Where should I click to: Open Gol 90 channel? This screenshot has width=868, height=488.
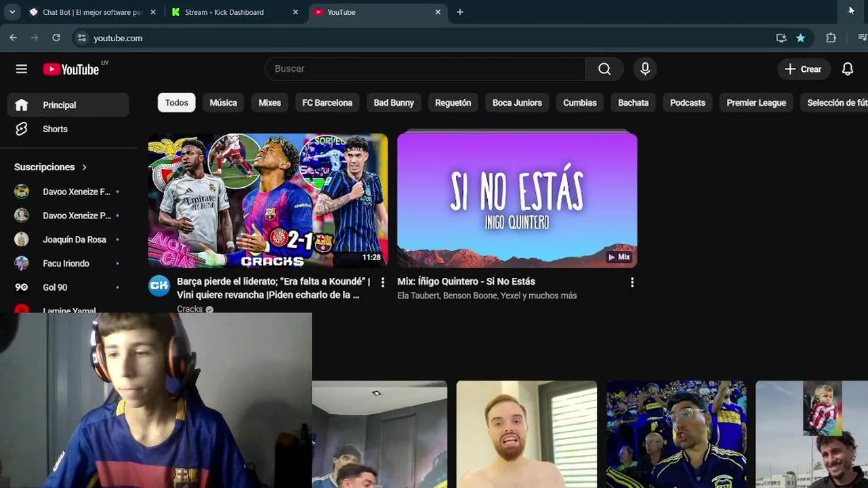coord(68,287)
